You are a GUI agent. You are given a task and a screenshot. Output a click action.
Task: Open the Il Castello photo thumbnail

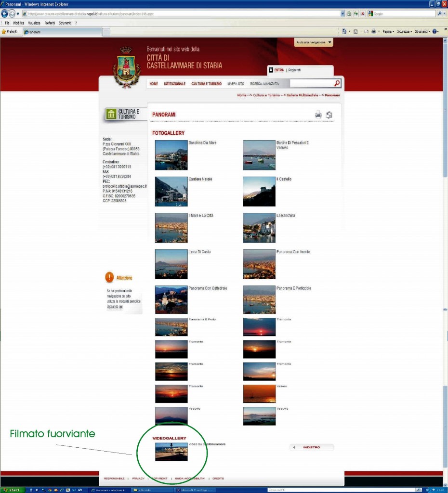(x=259, y=191)
